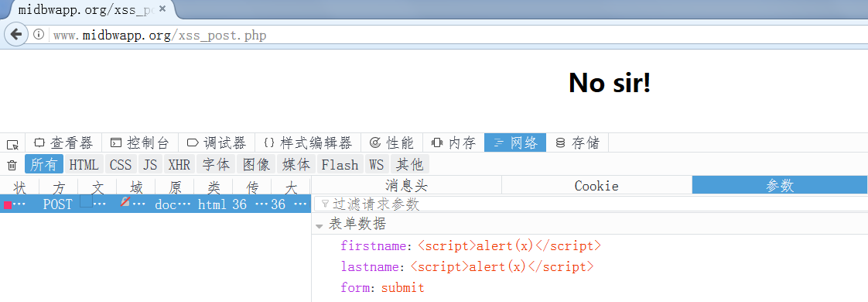Sort by the 原 cause column header

tap(175, 186)
